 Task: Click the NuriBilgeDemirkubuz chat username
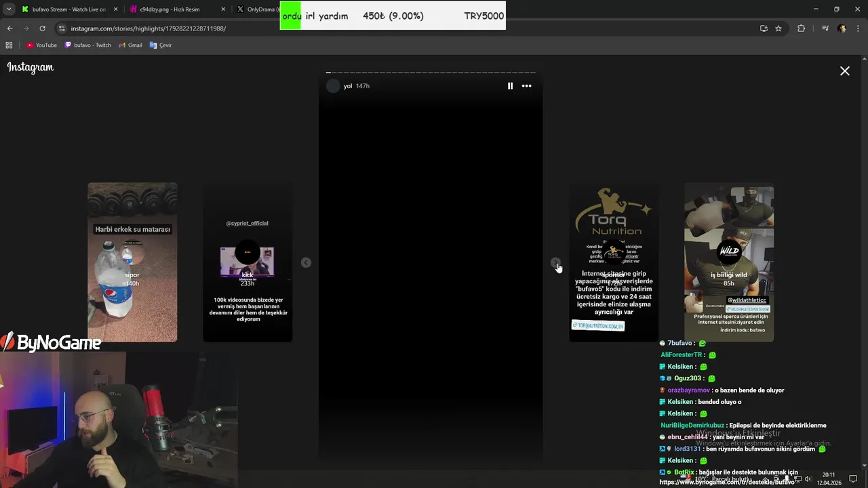692,426
